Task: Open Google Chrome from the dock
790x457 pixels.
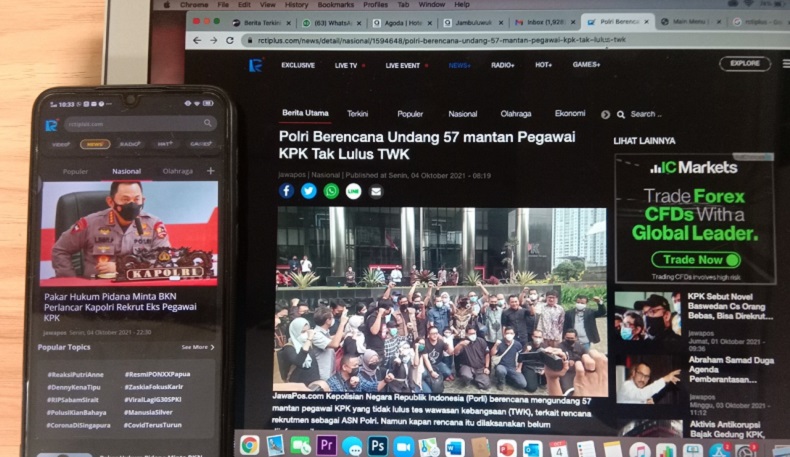Action: point(249,445)
